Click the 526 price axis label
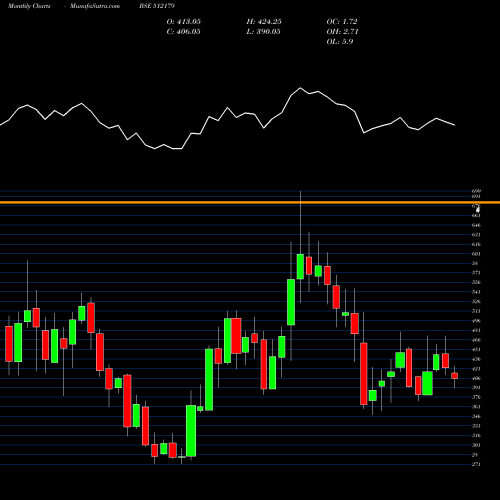 click(476, 302)
